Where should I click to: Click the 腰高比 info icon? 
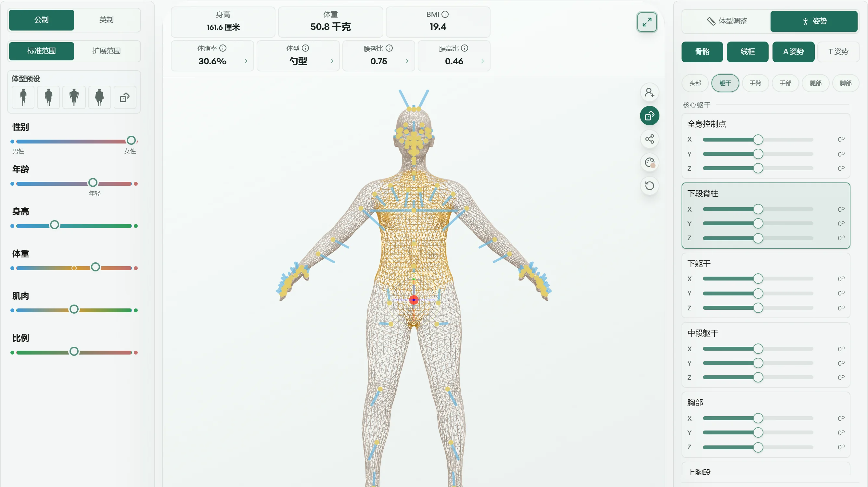[464, 48]
